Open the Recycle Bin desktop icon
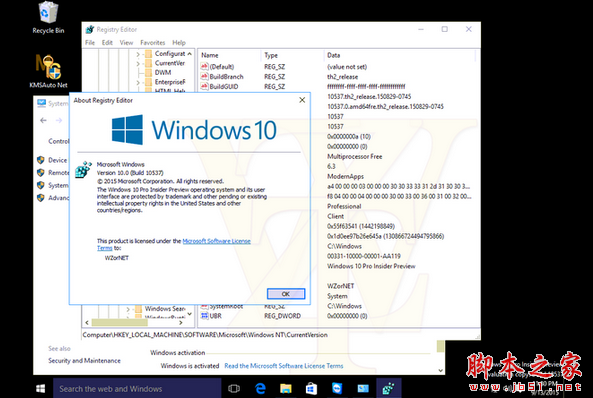 (x=48, y=18)
